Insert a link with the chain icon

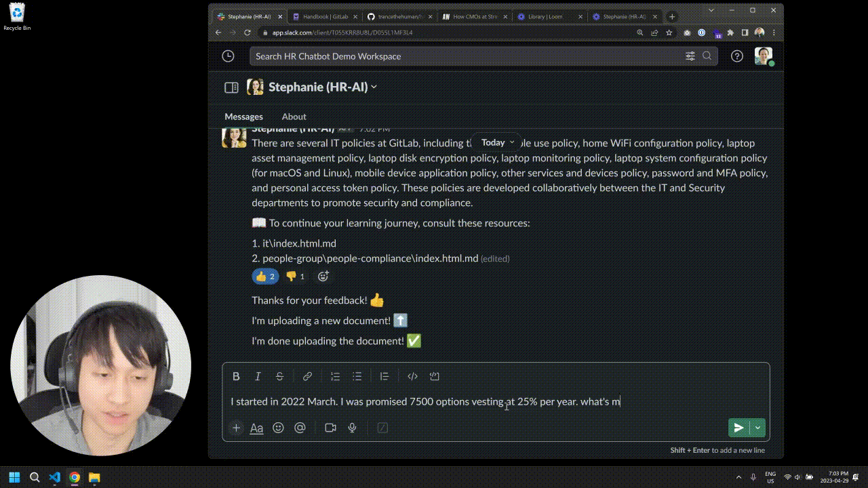pos(307,376)
